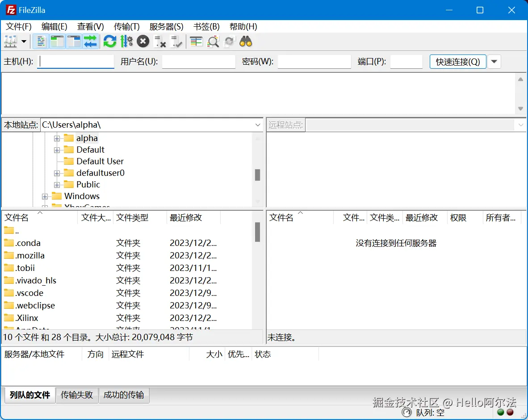Open quickconnect history dropdown arrow
This screenshot has height=420, width=528.
[494, 62]
